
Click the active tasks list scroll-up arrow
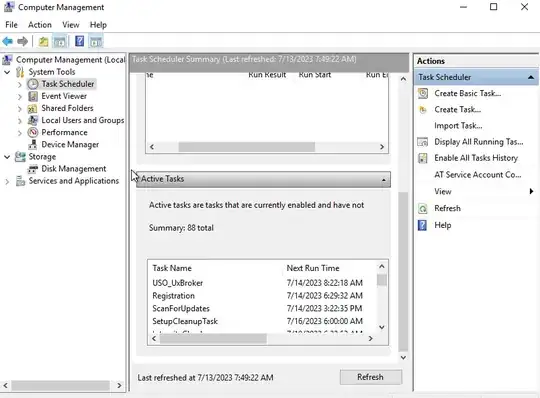click(382, 266)
